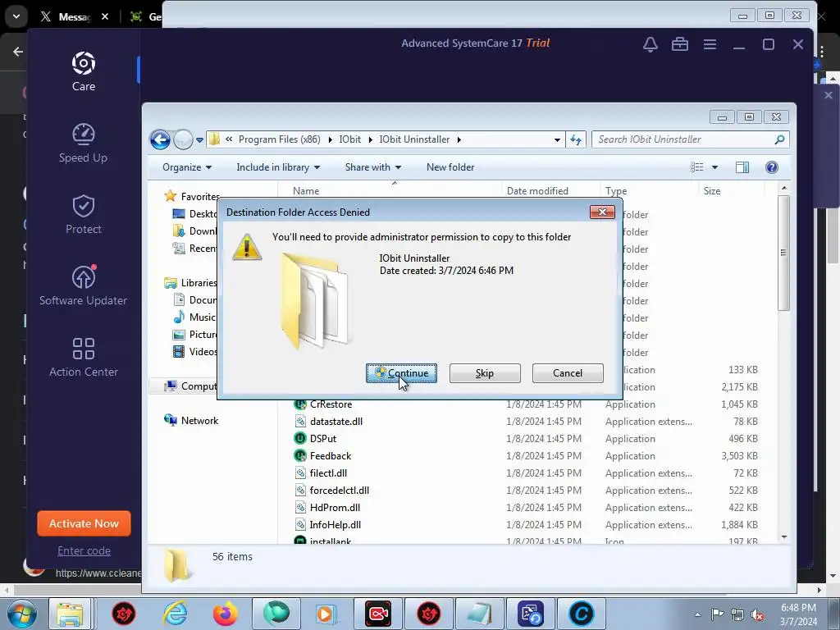Screen dimensions: 840x630
Task: Open the Care section in Advanced SystemCare
Action: tap(84, 71)
